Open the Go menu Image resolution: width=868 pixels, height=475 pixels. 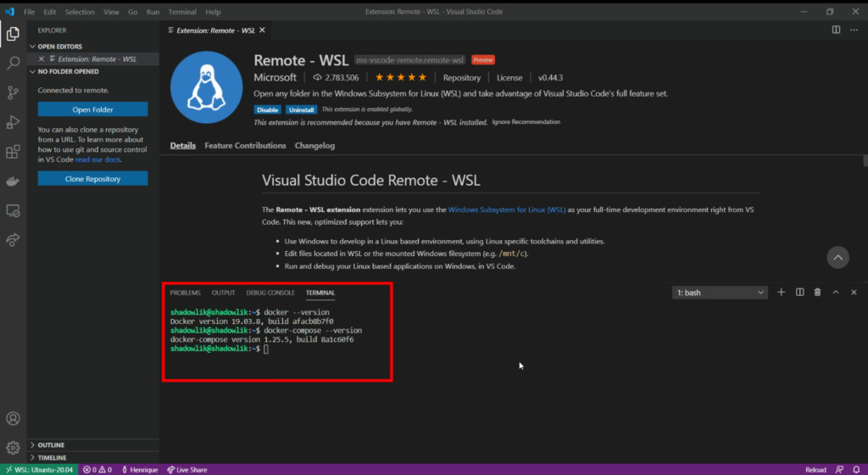[x=133, y=12]
